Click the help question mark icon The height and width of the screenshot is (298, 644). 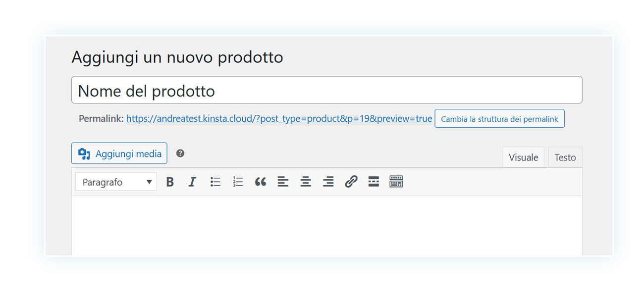(180, 153)
